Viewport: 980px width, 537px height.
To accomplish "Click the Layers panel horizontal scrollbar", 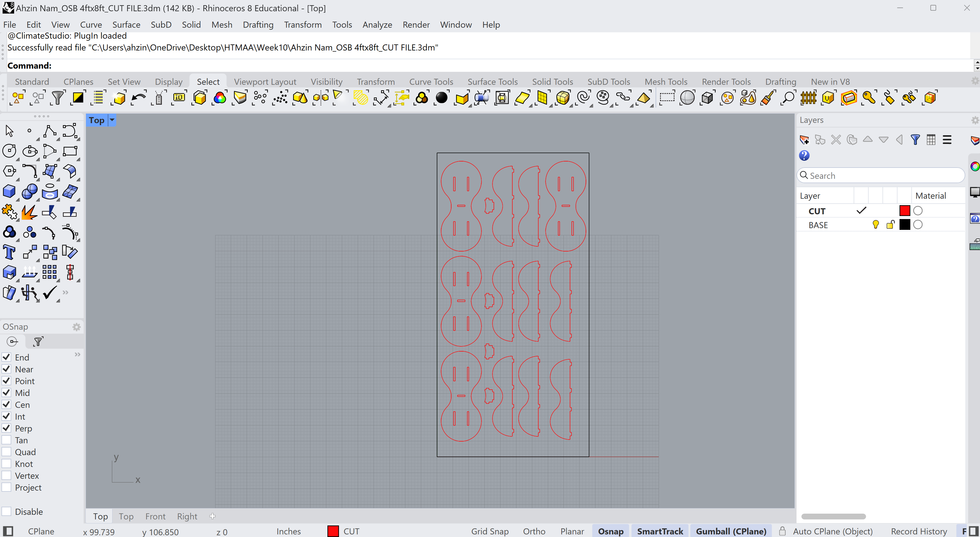I will point(833,516).
